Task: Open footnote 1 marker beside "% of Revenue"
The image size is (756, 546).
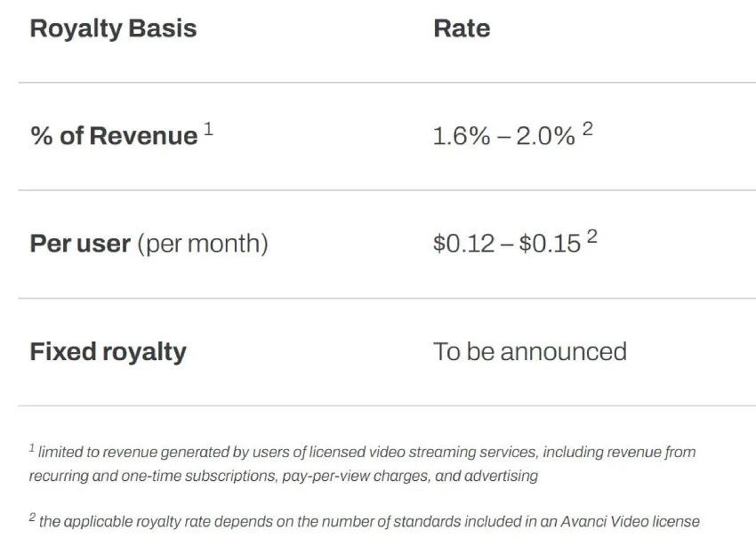Action: pos(209,129)
